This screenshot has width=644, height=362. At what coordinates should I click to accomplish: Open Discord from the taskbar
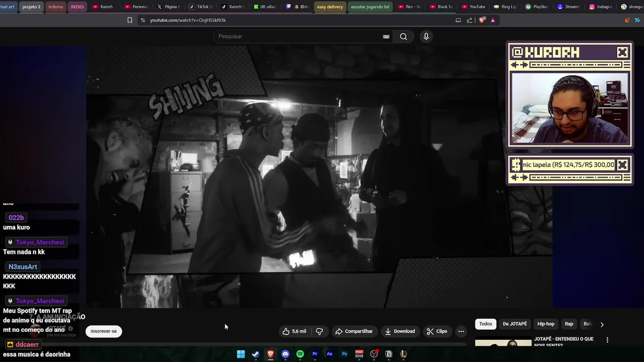pyautogui.click(x=285, y=354)
